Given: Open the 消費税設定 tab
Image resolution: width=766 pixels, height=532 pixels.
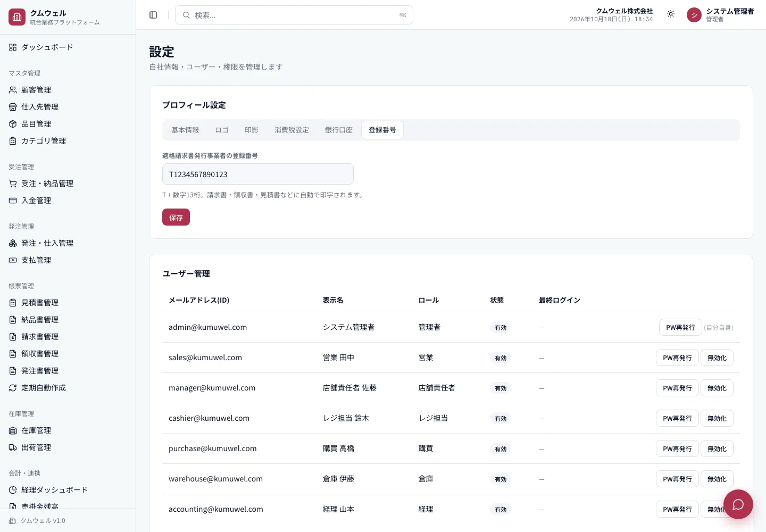Looking at the screenshot, I should pos(292,130).
